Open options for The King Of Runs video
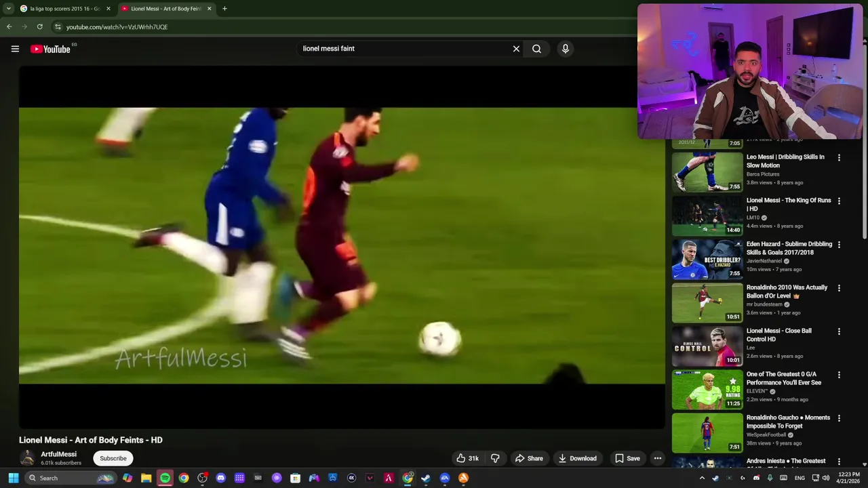 [839, 201]
